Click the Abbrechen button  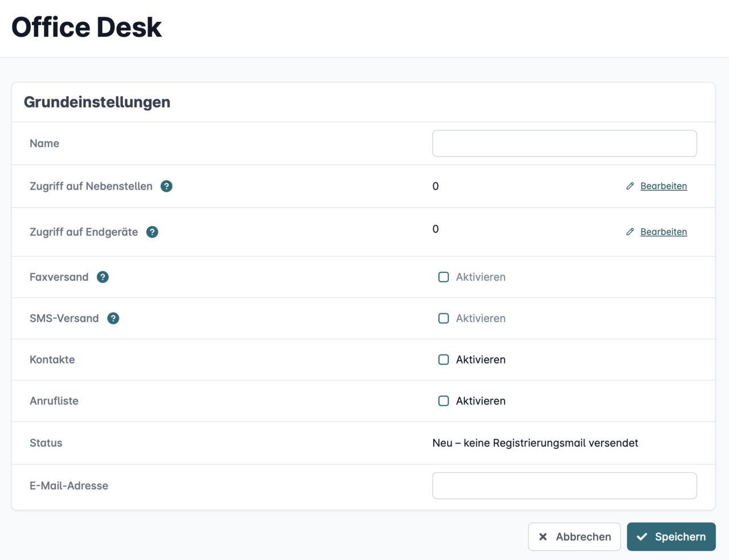click(x=574, y=537)
